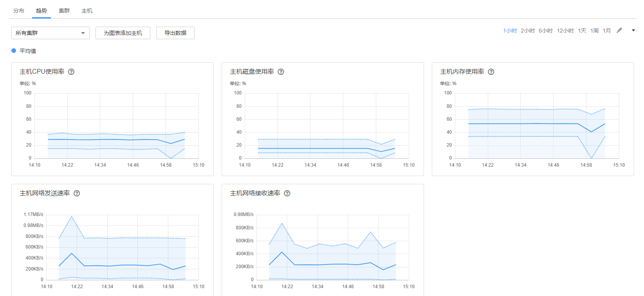The width and height of the screenshot is (644, 296).
Task: Click help icon beside 主机内存使用率
Action: pyautogui.click(x=491, y=72)
